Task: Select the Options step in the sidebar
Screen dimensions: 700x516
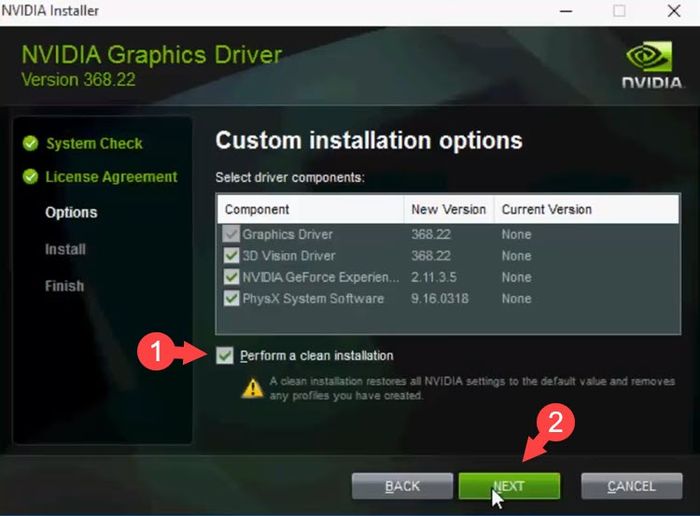Action: (x=71, y=212)
